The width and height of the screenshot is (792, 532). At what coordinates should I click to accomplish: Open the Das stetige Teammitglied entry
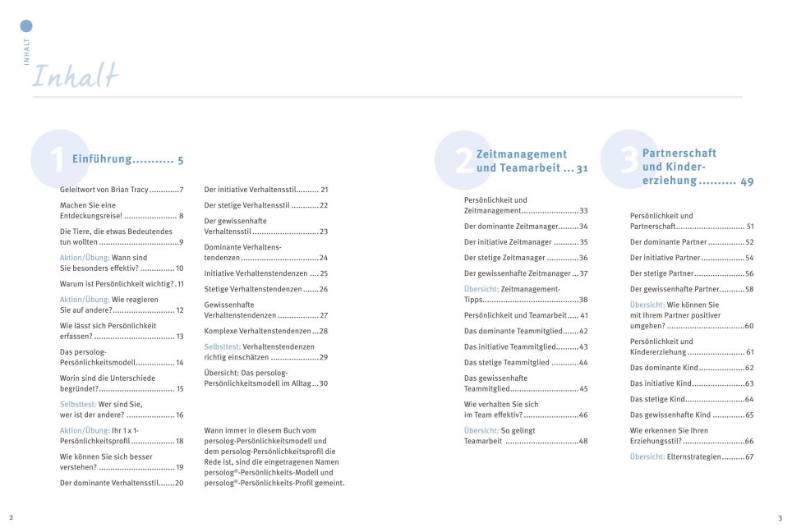tap(526, 362)
